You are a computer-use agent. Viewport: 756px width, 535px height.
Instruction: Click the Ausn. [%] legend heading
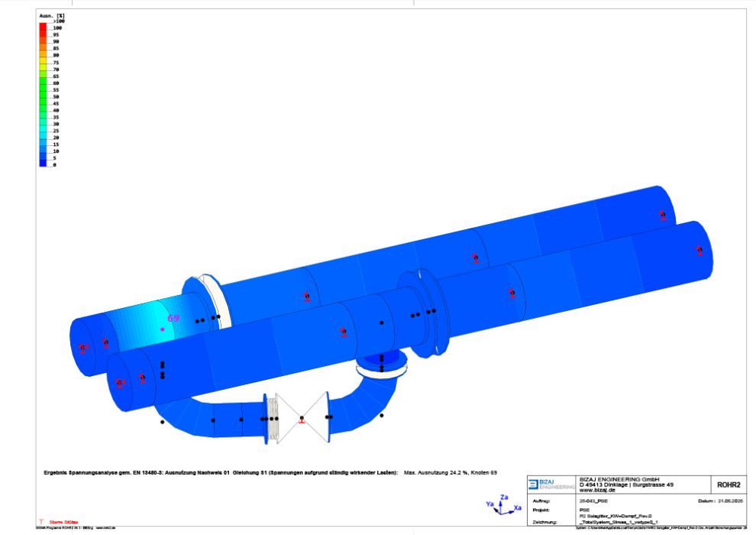[51, 15]
